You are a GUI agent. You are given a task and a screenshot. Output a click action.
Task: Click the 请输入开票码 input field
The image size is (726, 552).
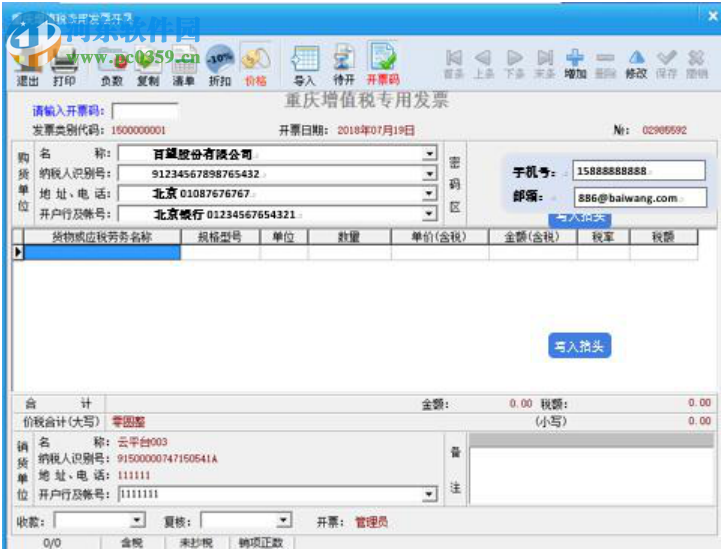tap(145, 111)
